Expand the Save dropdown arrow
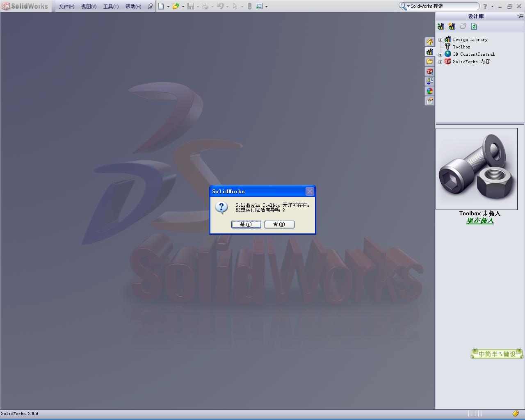Screen dimensions: 525x420 [198, 7]
